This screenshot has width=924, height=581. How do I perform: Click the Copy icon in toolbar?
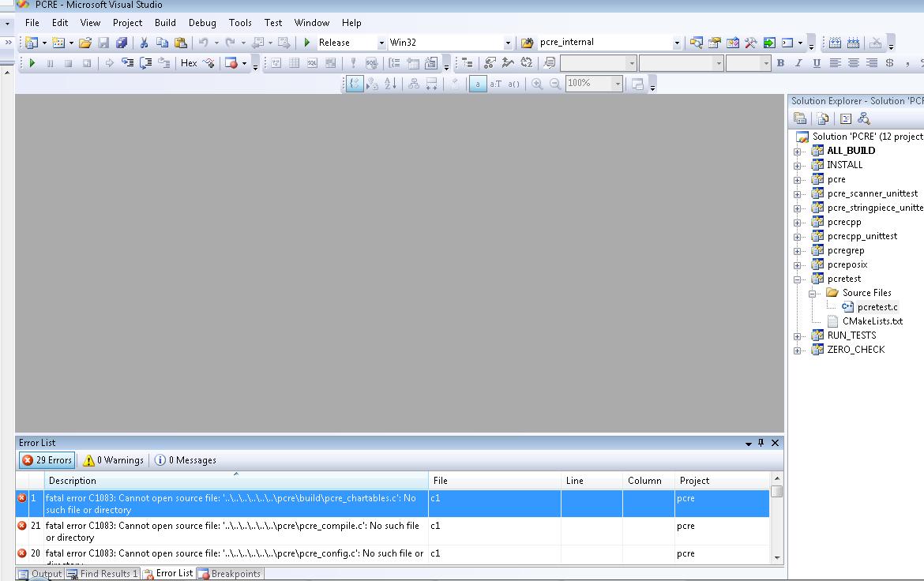click(x=162, y=43)
